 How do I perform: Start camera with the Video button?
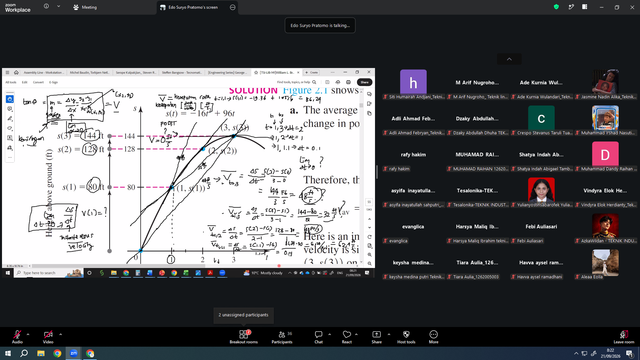(x=48, y=337)
